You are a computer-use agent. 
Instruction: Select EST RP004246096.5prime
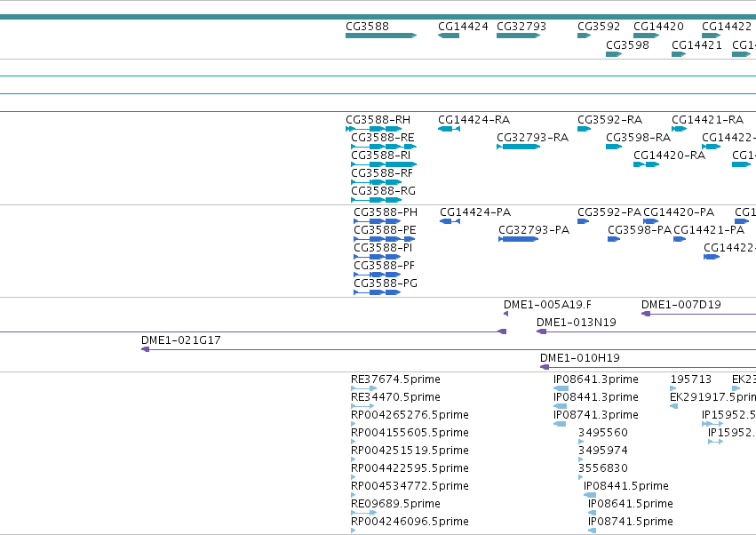pos(354,531)
